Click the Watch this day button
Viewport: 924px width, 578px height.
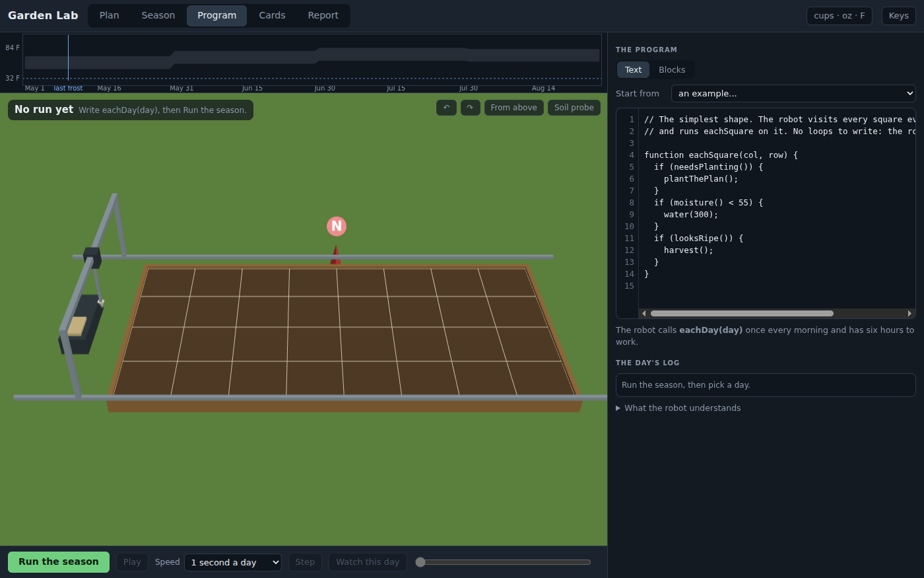[x=368, y=562]
